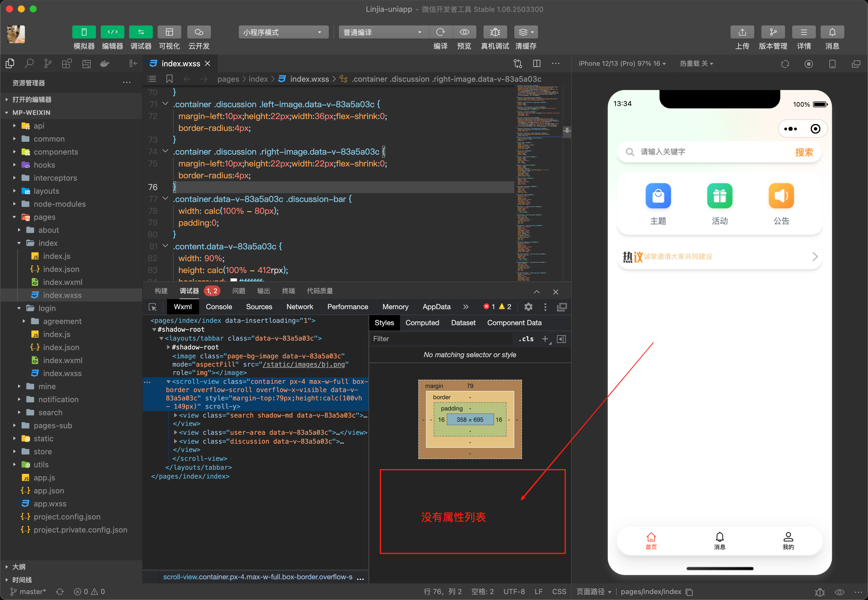868x600 pixels.
Task: Toggle the .cls class editor
Action: (526, 339)
